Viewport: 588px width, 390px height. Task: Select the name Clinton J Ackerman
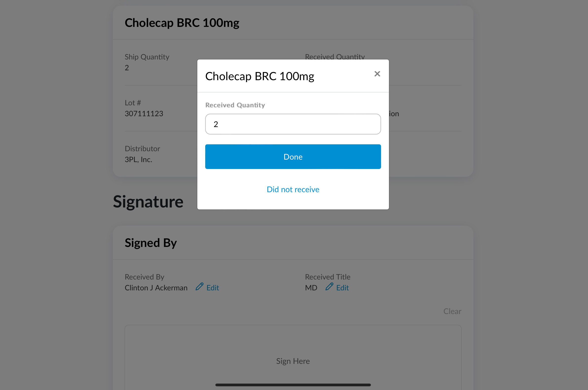[x=156, y=288]
